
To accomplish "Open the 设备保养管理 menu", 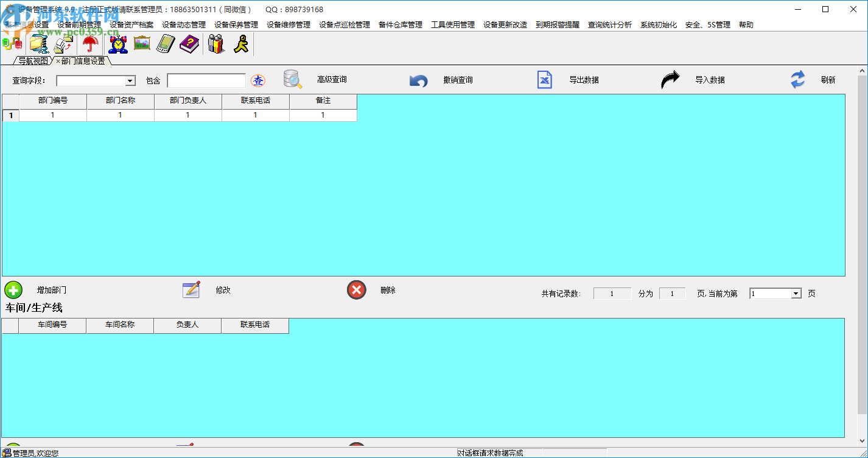I will pos(236,25).
